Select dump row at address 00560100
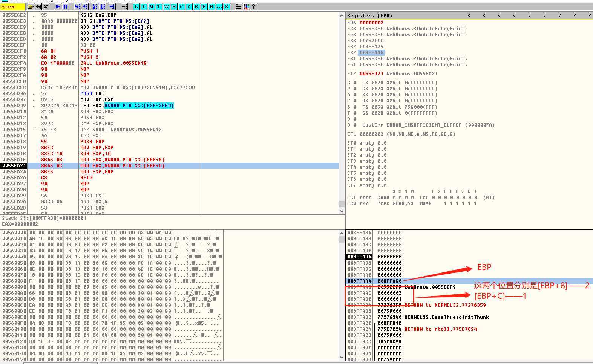 click(x=112, y=329)
